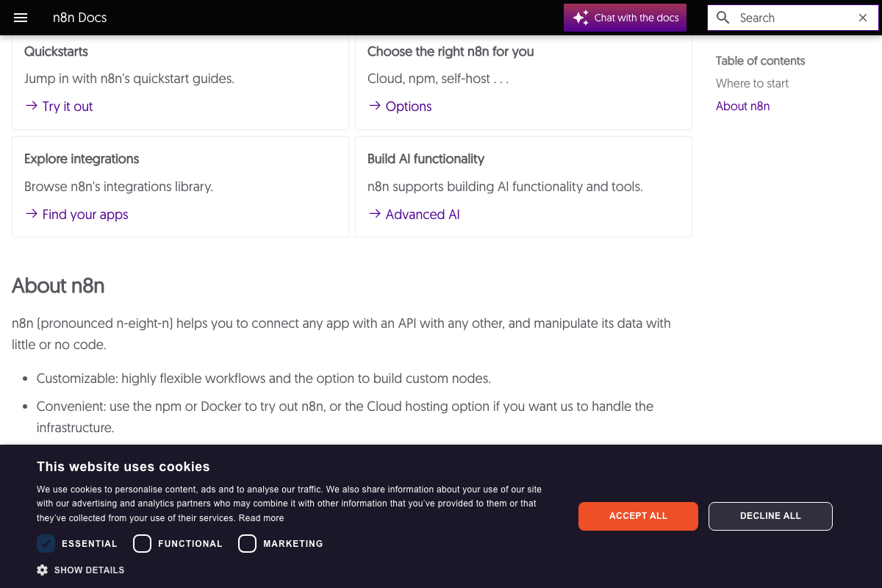882x588 pixels.
Task: Jump to Where to start section
Action: point(752,83)
